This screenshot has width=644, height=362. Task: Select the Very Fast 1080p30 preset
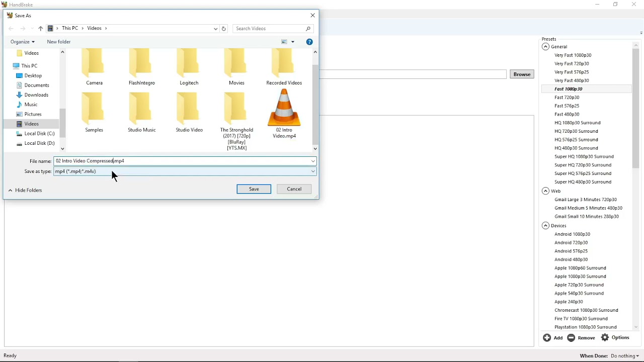point(573,55)
